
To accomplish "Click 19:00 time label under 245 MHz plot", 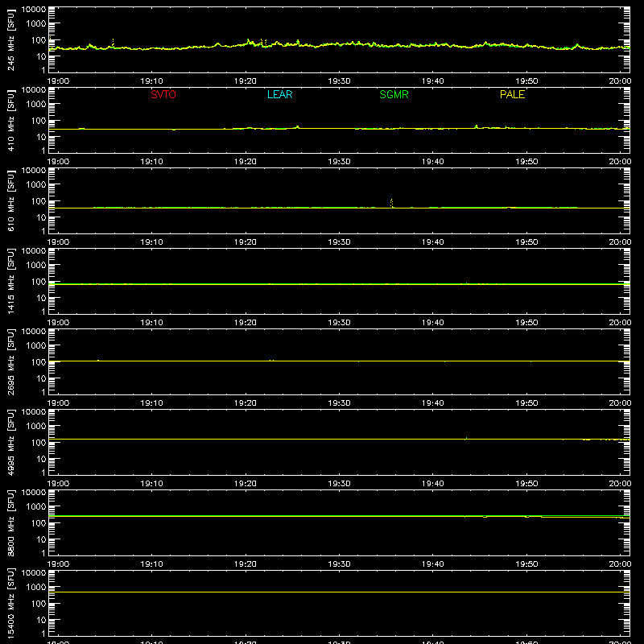I will click(58, 81).
